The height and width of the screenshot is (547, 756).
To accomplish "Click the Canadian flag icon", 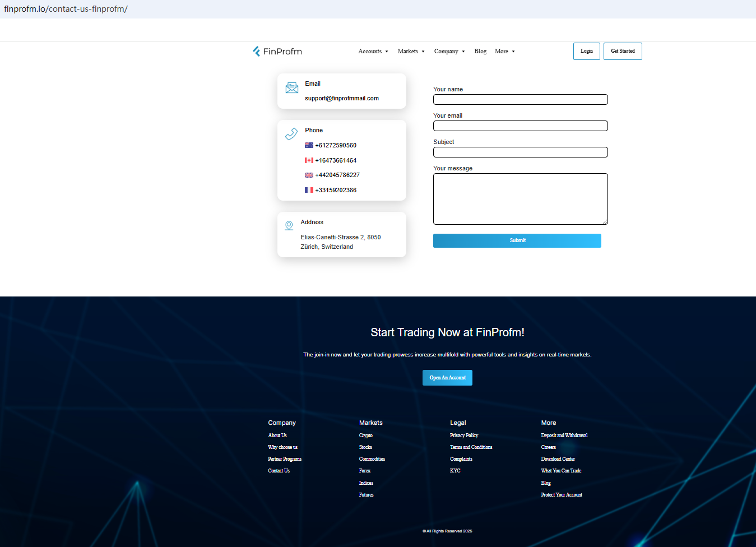I will [x=309, y=160].
